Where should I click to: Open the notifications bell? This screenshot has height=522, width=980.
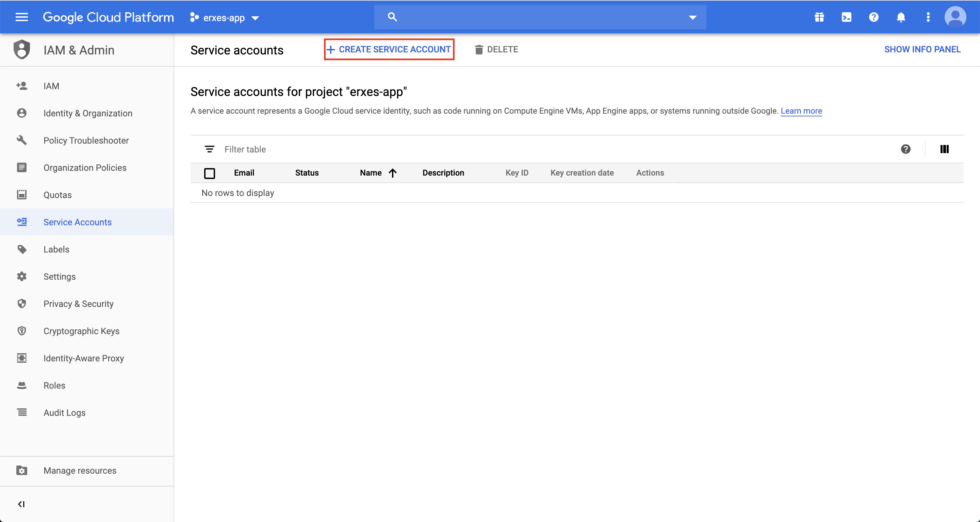[900, 17]
